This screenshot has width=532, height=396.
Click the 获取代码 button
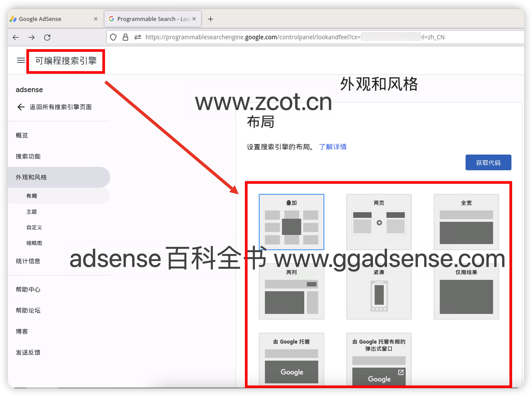pyautogui.click(x=488, y=162)
